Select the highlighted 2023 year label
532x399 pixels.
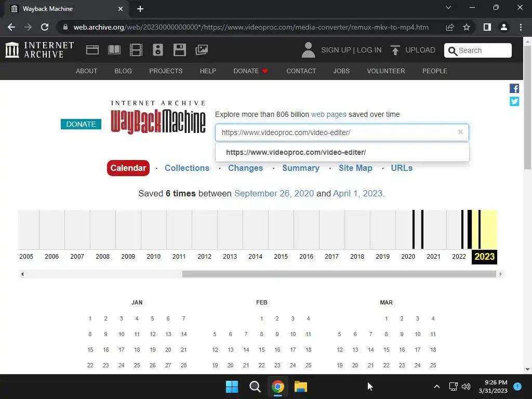[485, 257]
